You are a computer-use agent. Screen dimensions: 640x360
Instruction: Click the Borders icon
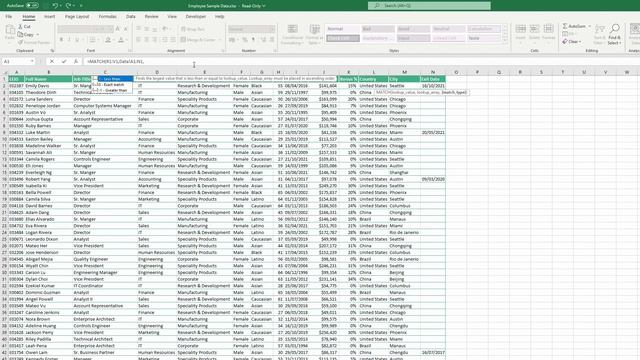point(92,40)
